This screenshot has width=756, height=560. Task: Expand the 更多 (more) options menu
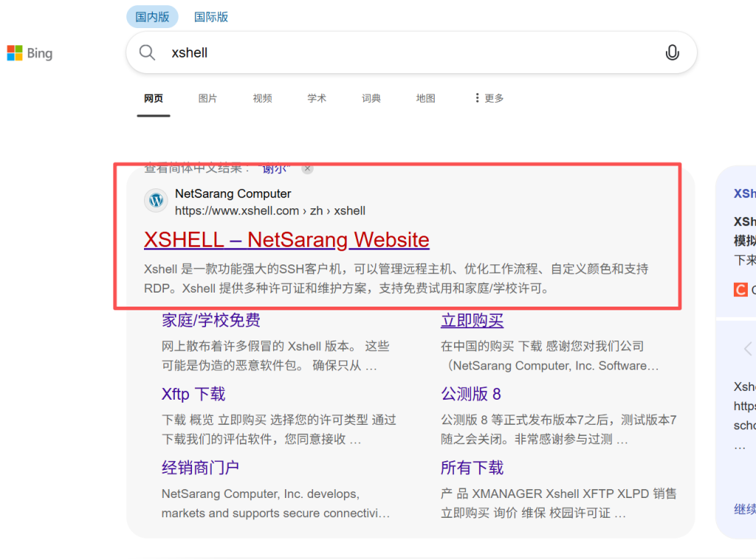(489, 98)
